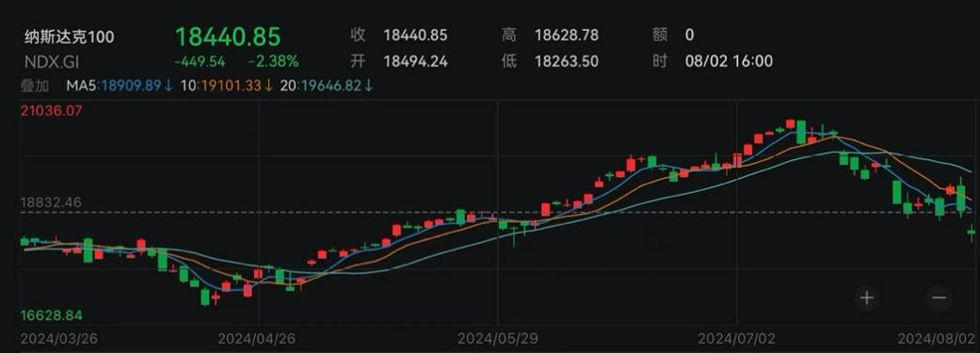Click the MA20 down arrow indicator
Viewport: 980px width, 353px height.
click(x=369, y=86)
